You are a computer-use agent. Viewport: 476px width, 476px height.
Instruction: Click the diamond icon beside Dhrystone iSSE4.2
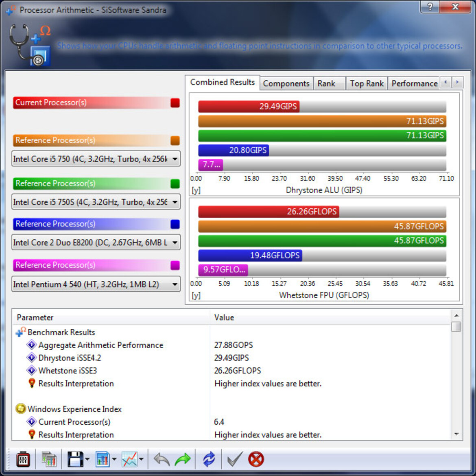pos(31,358)
